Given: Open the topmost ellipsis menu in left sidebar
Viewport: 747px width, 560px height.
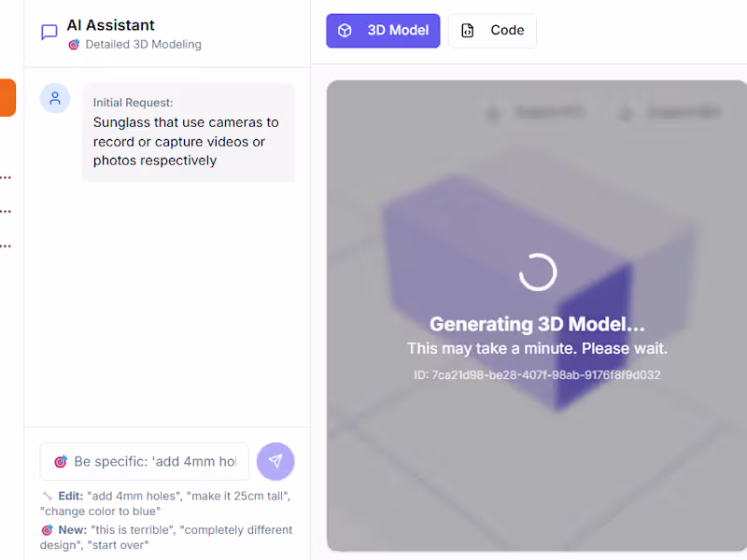Looking at the screenshot, I should (6, 177).
